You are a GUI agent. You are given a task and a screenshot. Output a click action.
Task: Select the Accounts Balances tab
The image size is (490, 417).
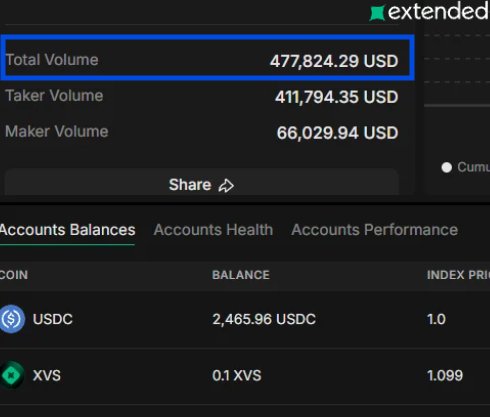point(67,230)
